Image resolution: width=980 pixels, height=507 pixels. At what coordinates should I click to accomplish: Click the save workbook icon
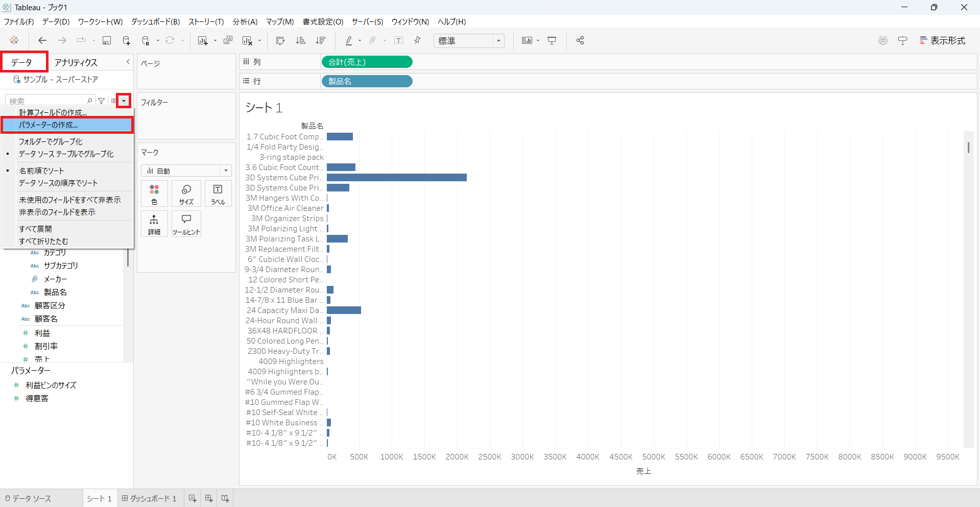coord(107,41)
